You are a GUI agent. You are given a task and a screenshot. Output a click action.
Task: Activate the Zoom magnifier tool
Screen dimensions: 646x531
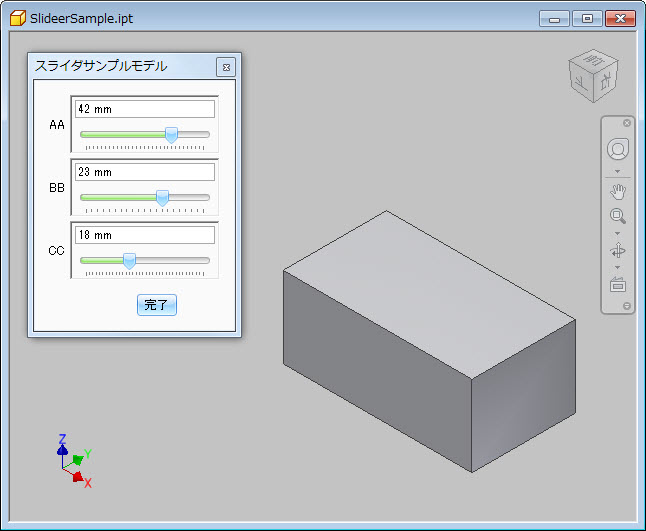click(618, 215)
